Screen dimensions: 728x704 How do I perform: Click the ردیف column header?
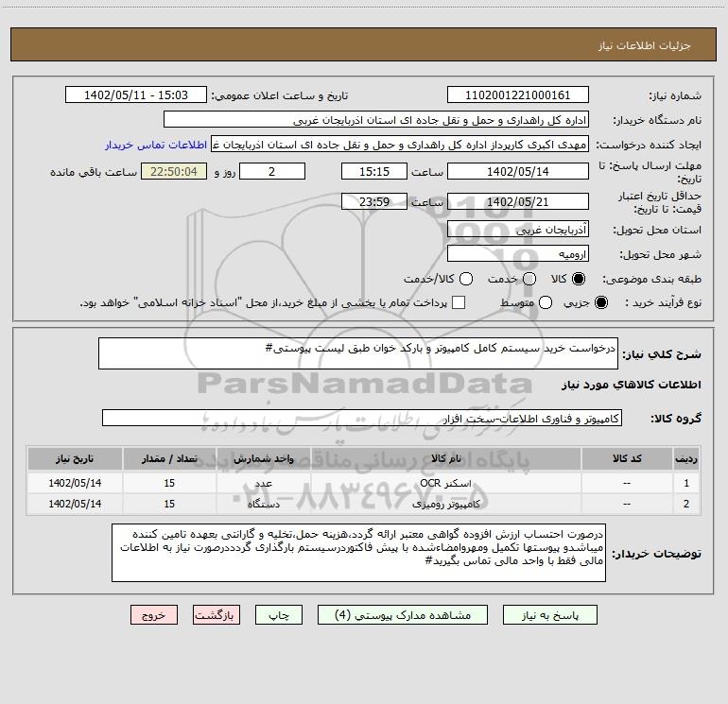click(x=686, y=459)
